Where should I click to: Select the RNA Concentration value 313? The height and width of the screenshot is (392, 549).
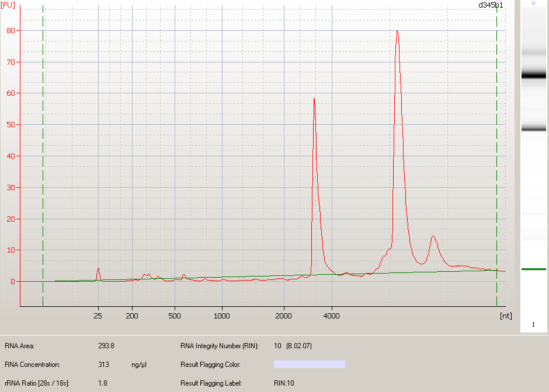click(105, 365)
